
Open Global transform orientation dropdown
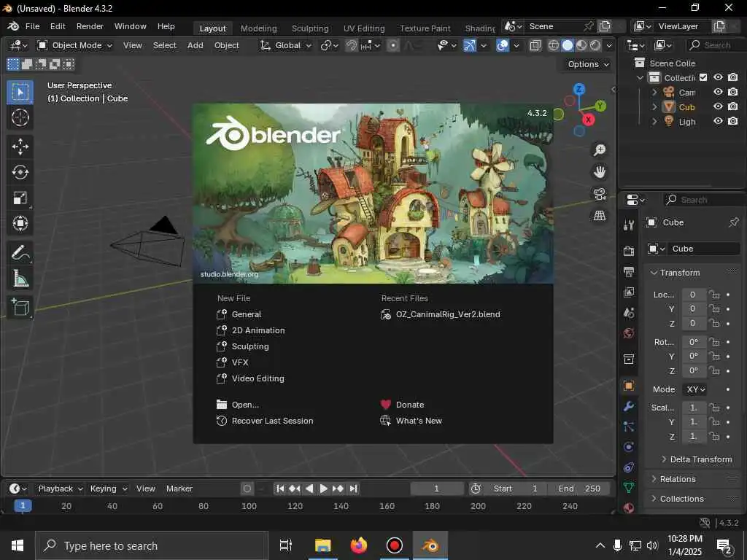click(285, 46)
